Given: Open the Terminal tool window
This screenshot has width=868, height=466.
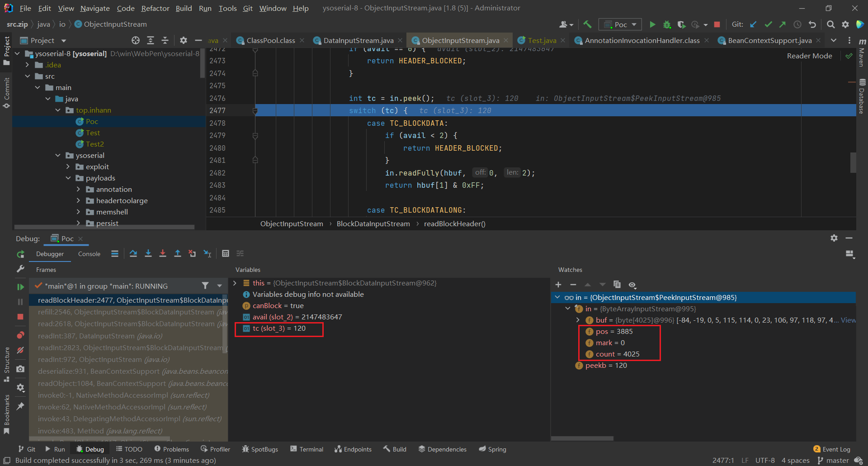Looking at the screenshot, I should [307, 449].
